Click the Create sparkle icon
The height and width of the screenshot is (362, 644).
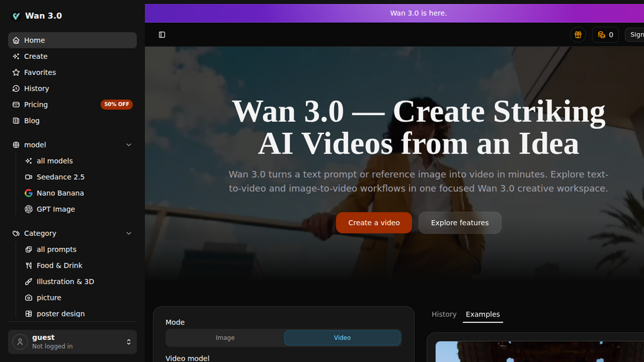[16, 56]
